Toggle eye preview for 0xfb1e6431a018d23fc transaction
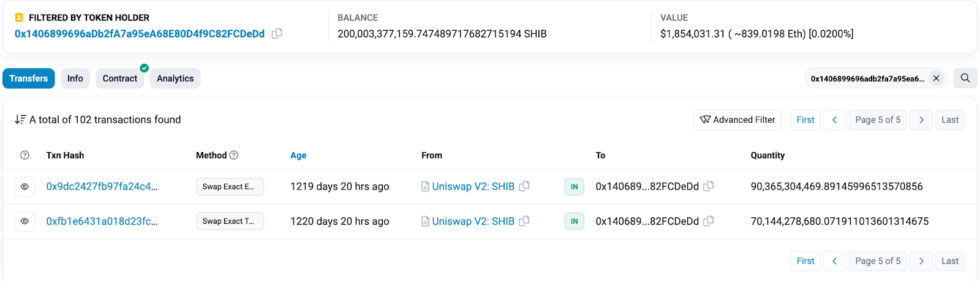Viewport: 980px width, 281px height. pos(24,221)
